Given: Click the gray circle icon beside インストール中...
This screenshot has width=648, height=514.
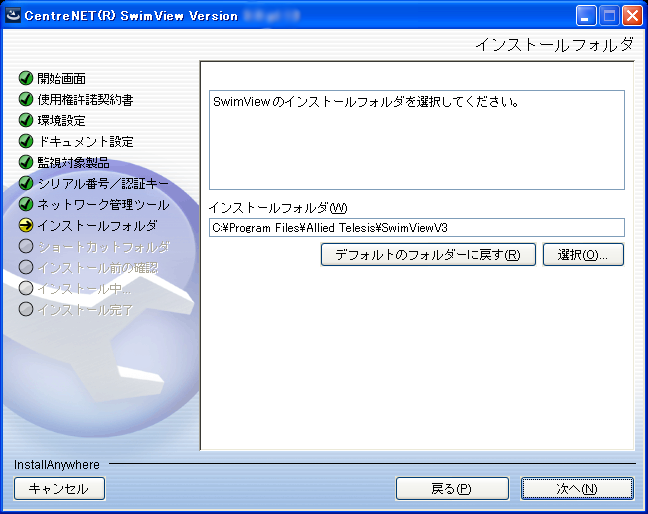Looking at the screenshot, I should (x=26, y=288).
